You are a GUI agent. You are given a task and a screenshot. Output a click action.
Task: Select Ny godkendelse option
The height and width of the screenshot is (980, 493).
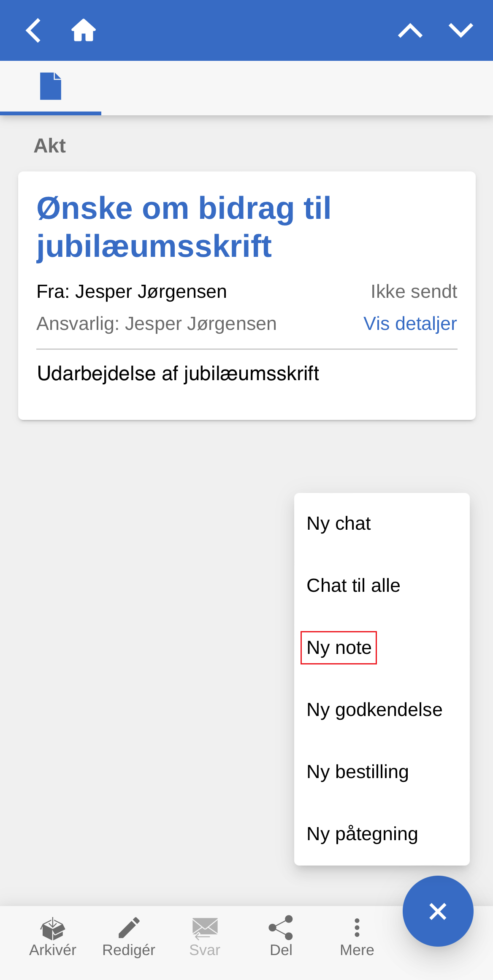point(374,710)
